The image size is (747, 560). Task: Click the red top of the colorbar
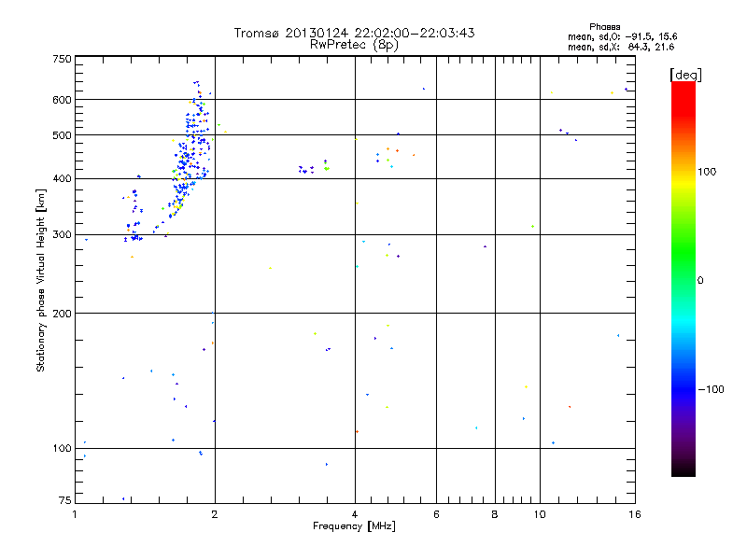[x=683, y=87]
